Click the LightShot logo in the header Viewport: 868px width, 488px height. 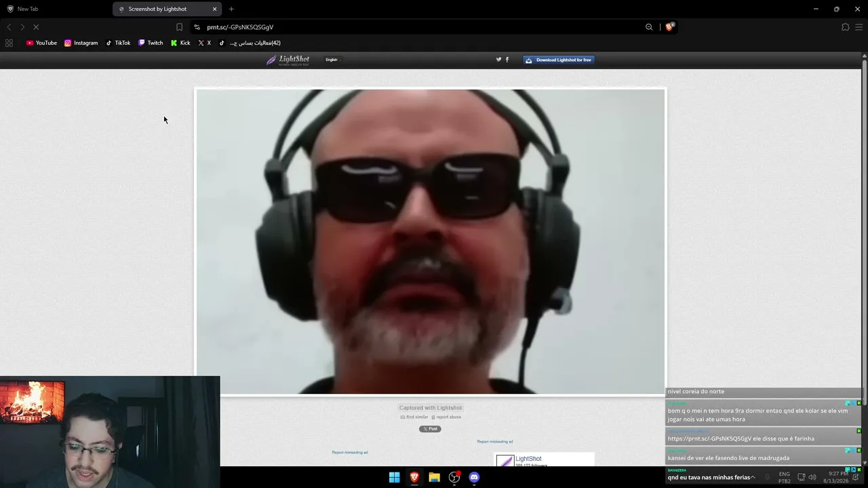point(288,60)
